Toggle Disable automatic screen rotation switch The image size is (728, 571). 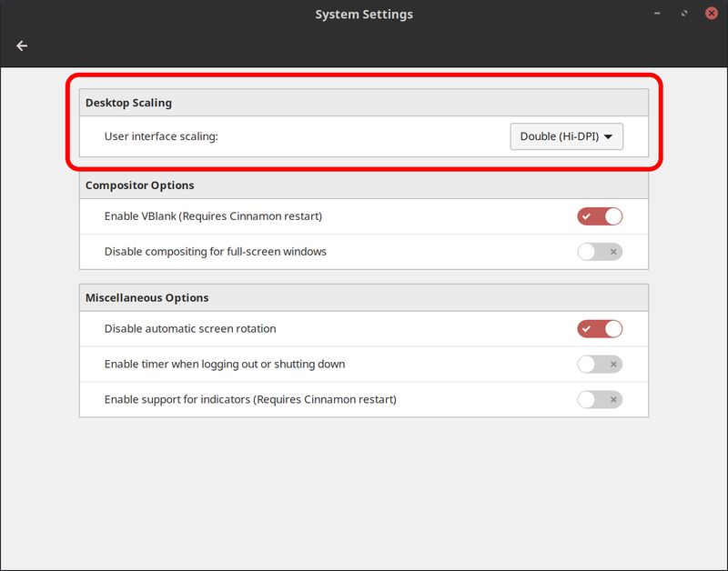[x=600, y=329]
